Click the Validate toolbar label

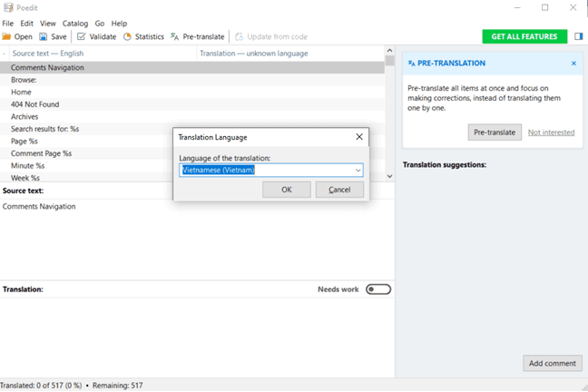click(103, 37)
